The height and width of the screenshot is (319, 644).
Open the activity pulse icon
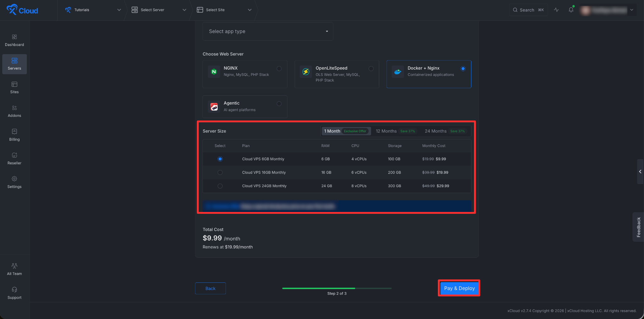tap(556, 10)
